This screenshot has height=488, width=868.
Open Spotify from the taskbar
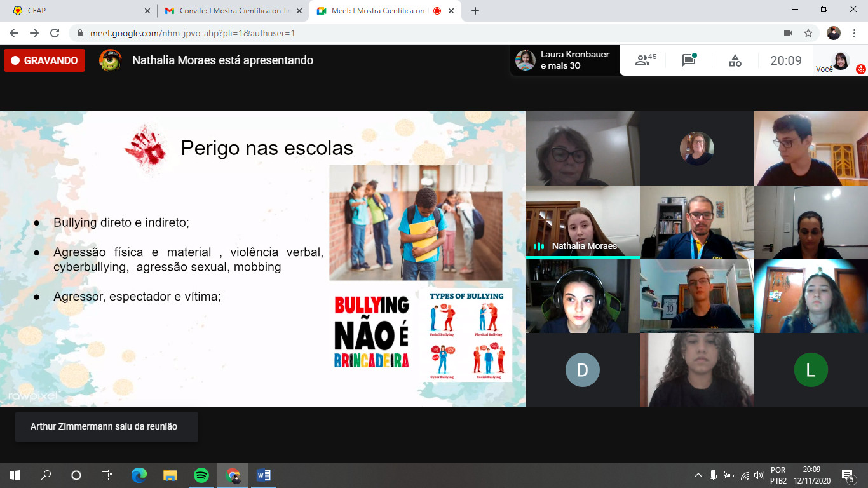pyautogui.click(x=201, y=475)
